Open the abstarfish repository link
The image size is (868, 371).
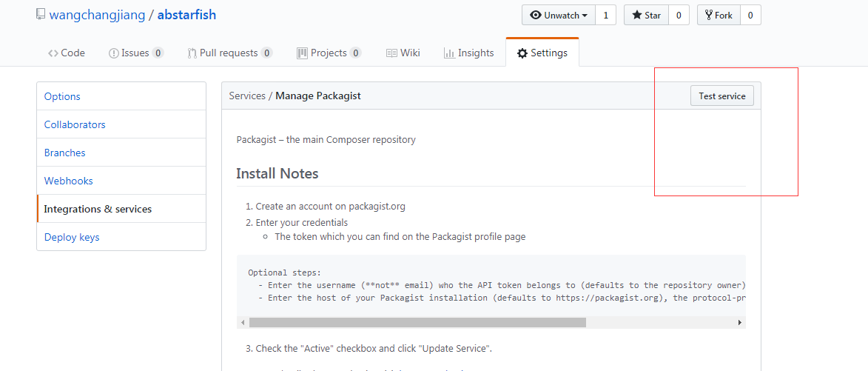pyautogui.click(x=186, y=15)
